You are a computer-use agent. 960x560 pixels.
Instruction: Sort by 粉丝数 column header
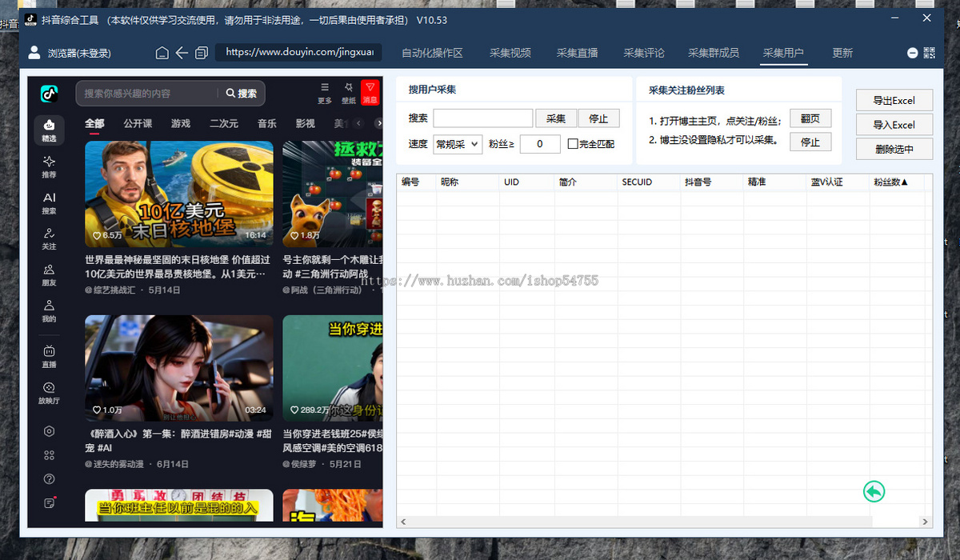tap(892, 182)
